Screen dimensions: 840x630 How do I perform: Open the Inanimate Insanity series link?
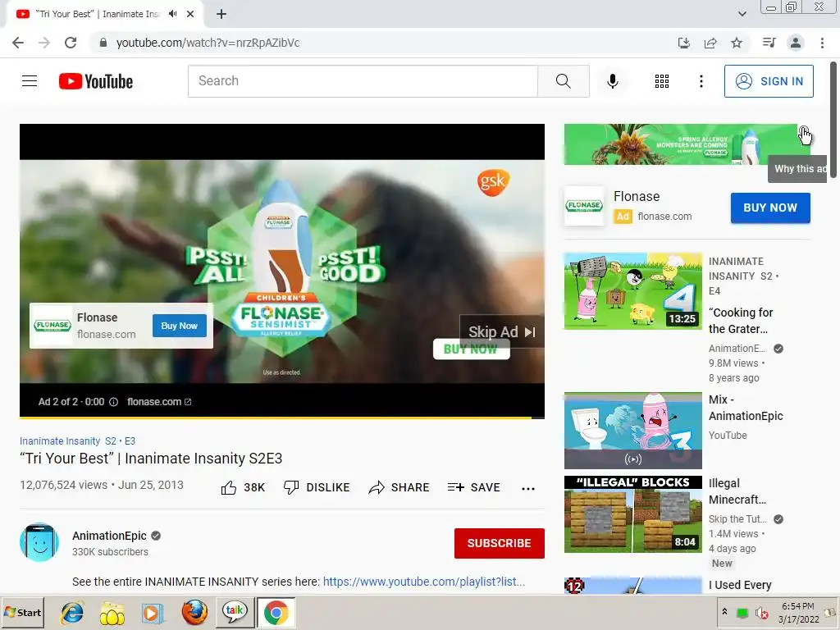tap(78, 441)
